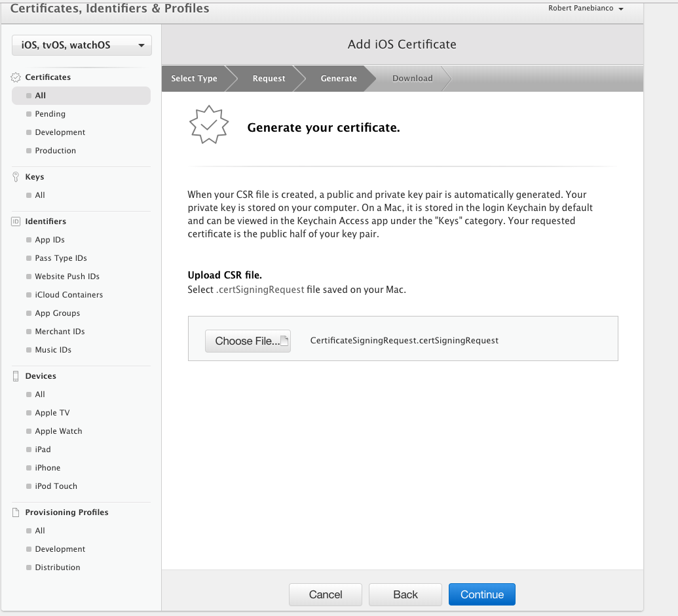Click the Cancel button
Screen dimensions: 678x616
tap(325, 594)
